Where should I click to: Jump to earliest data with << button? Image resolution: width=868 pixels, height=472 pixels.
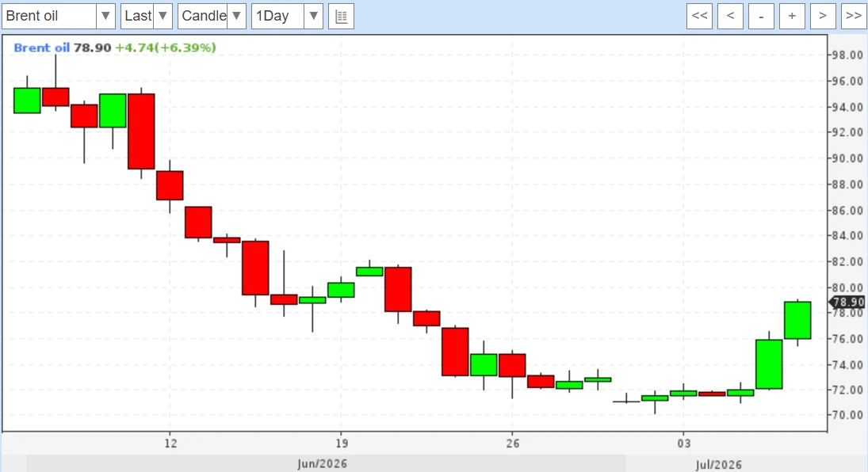(x=699, y=16)
